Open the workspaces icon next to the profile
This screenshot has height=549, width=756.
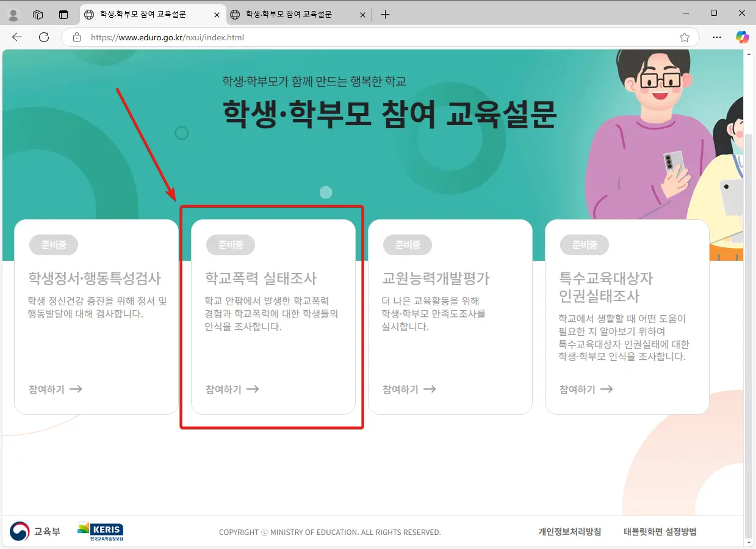[x=38, y=13]
